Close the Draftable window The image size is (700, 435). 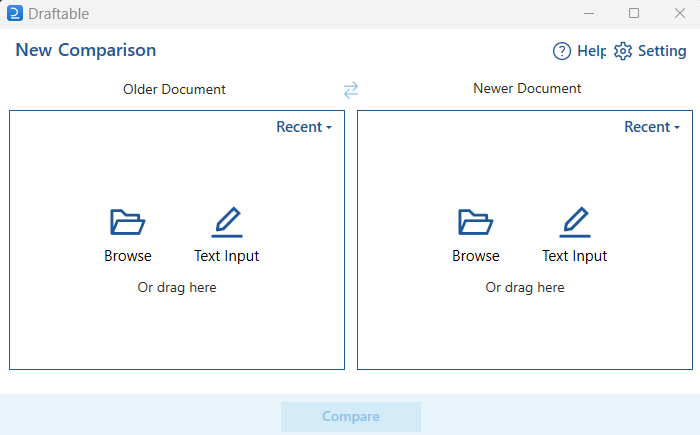point(679,13)
